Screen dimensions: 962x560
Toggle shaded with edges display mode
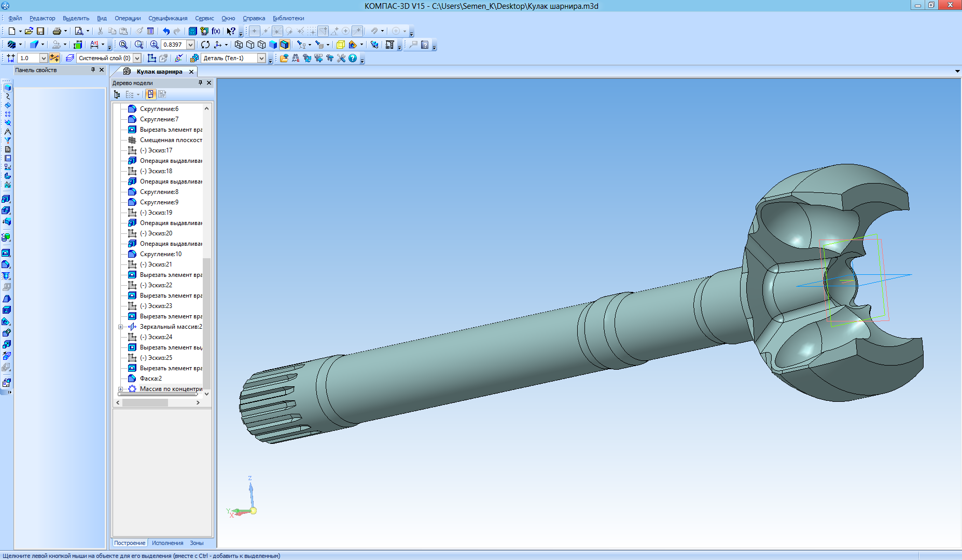[284, 45]
